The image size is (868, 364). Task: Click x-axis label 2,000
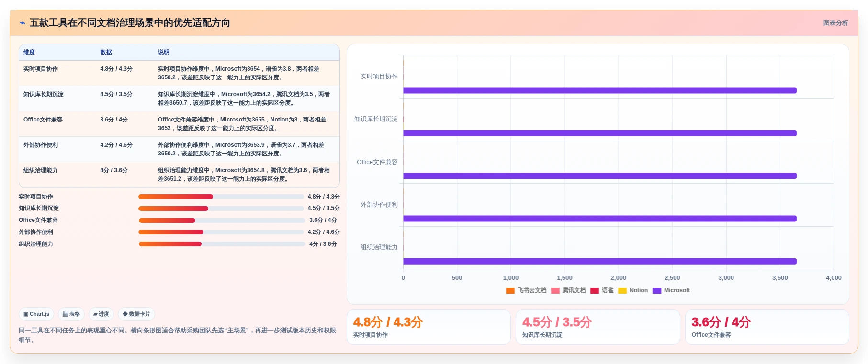(x=618, y=278)
